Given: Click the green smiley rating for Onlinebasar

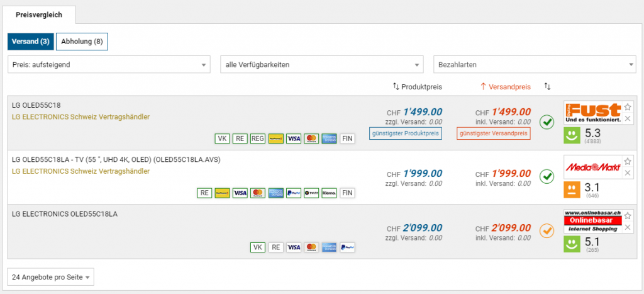Looking at the screenshot, I should 572,244.
